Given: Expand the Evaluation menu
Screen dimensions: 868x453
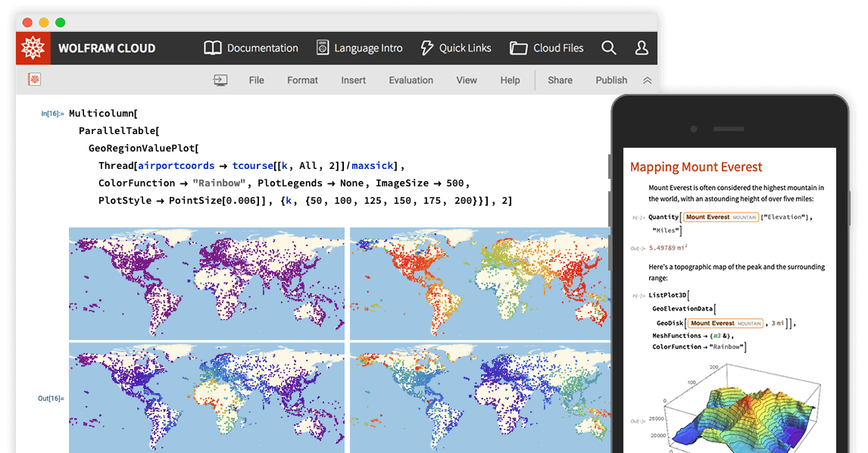Looking at the screenshot, I should click(x=411, y=80).
